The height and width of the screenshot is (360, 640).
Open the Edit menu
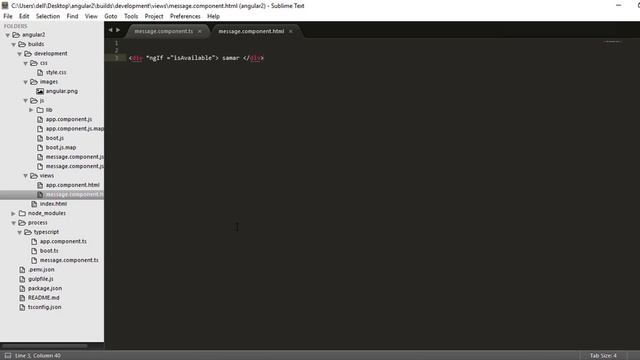click(x=24, y=16)
